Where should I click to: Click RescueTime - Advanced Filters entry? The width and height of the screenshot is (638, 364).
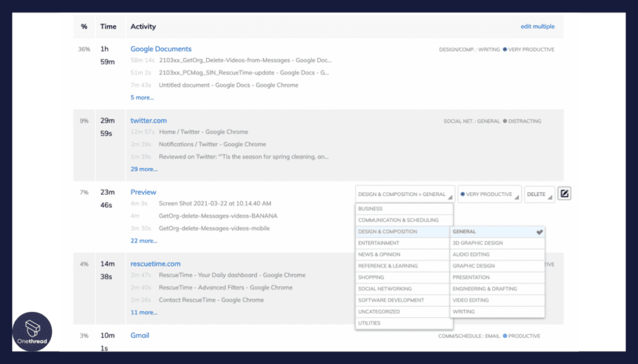(x=226, y=287)
